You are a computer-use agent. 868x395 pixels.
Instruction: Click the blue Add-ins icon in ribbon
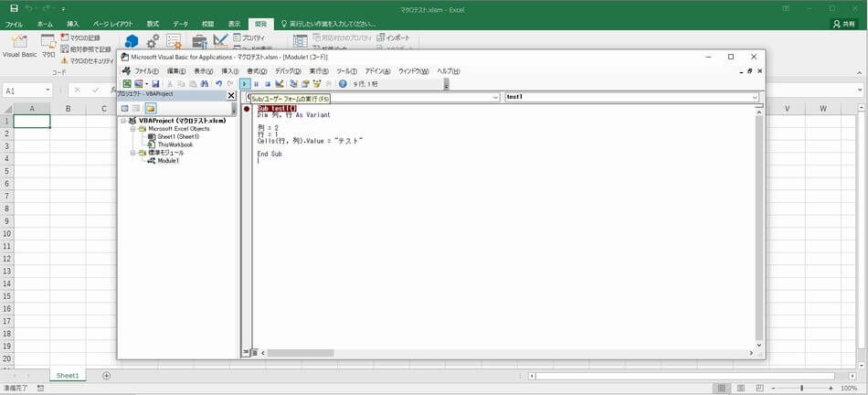pyautogui.click(x=132, y=41)
